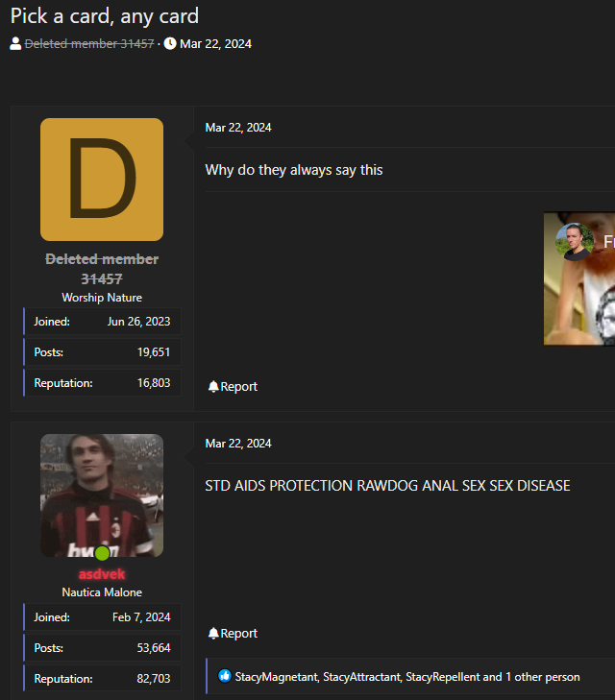Click the thread start date in the header
615x700 pixels.
tap(215, 43)
